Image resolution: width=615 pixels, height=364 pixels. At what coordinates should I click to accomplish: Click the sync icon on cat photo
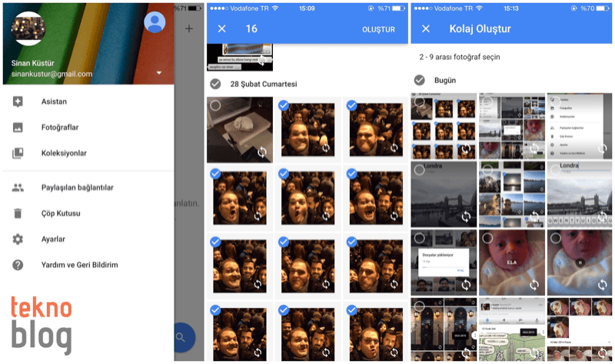coord(262,152)
